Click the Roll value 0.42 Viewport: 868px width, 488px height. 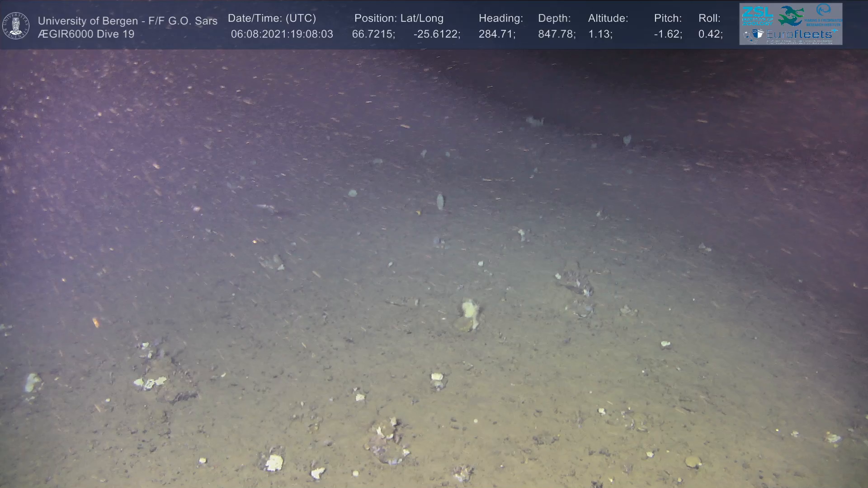point(710,34)
